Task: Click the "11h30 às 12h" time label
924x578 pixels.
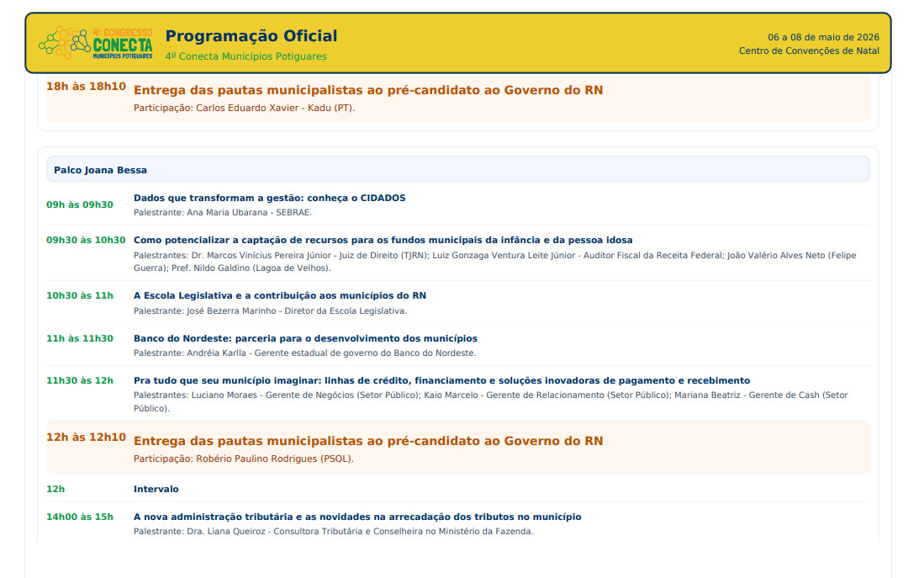Action: pyautogui.click(x=80, y=380)
